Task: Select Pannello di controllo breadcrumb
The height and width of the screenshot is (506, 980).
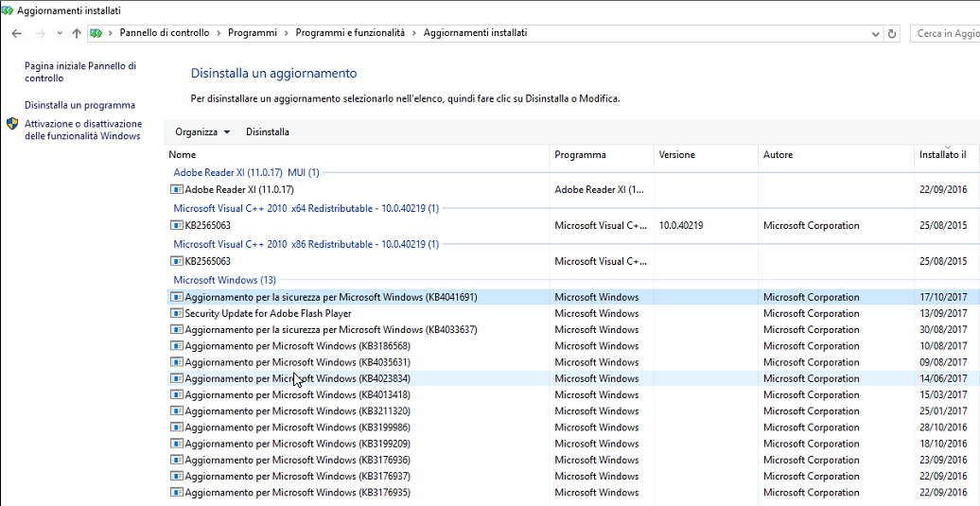Action: (165, 33)
